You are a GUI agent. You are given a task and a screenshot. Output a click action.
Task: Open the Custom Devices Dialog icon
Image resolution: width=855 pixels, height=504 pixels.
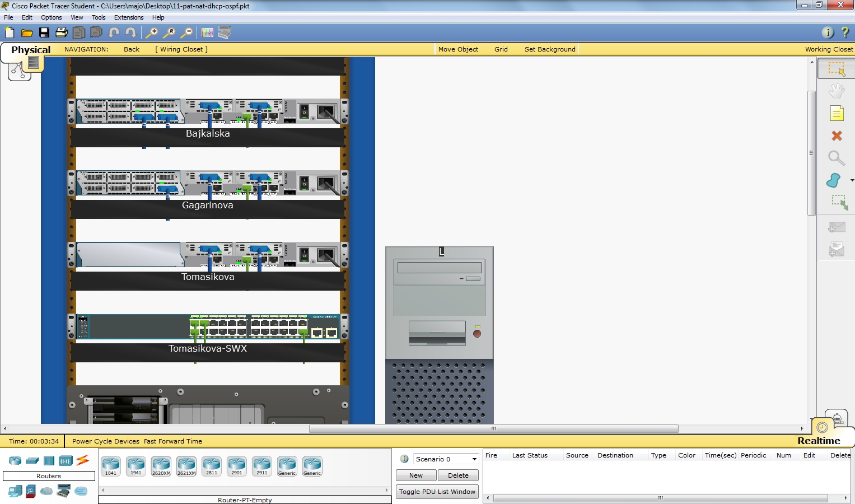tap(225, 32)
